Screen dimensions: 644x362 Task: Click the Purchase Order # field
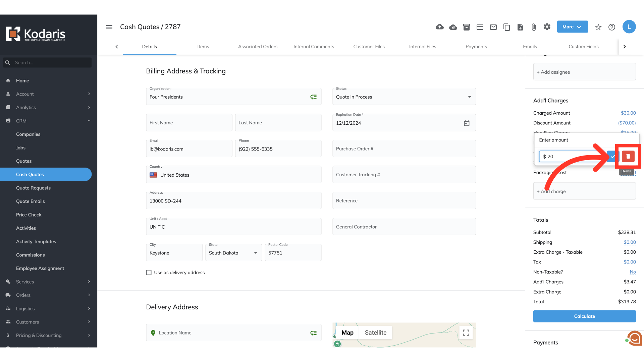pos(404,148)
